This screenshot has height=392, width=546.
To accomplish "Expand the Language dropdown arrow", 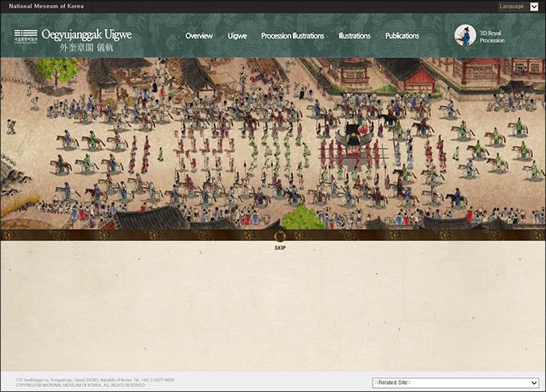I will click(x=534, y=6).
